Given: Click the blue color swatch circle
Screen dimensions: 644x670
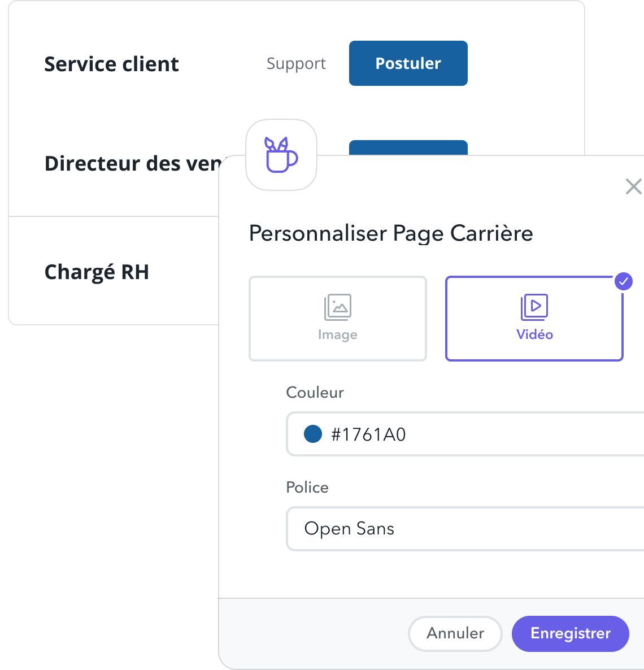Looking at the screenshot, I should click(x=313, y=434).
